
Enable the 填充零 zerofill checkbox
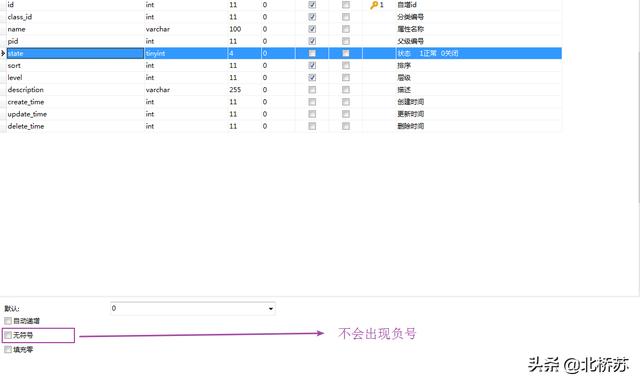pos(8,349)
